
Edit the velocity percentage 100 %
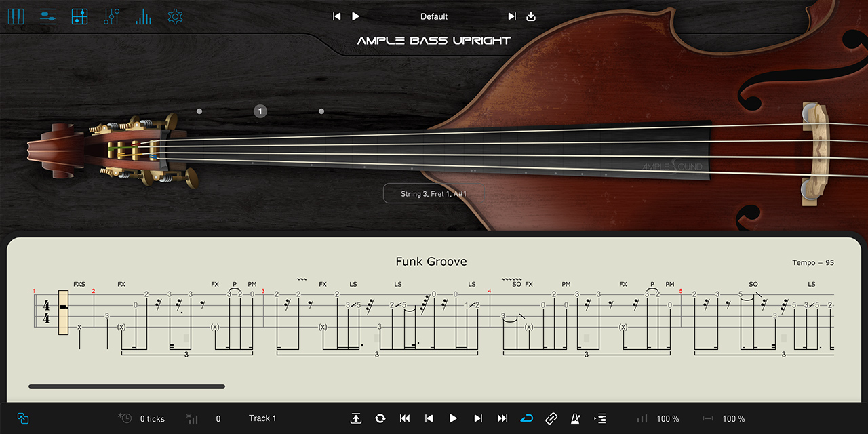tap(668, 419)
